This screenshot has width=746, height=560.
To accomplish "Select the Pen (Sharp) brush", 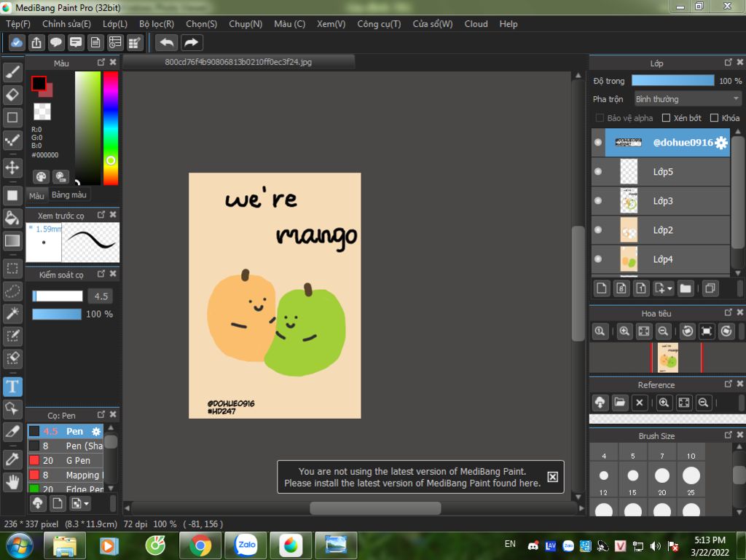I will pos(65,446).
